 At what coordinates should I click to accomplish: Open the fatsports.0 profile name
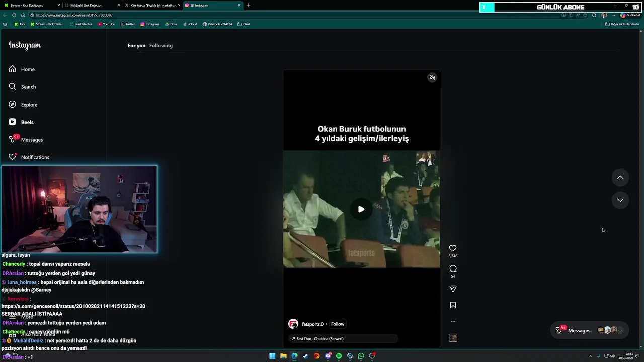click(312, 324)
